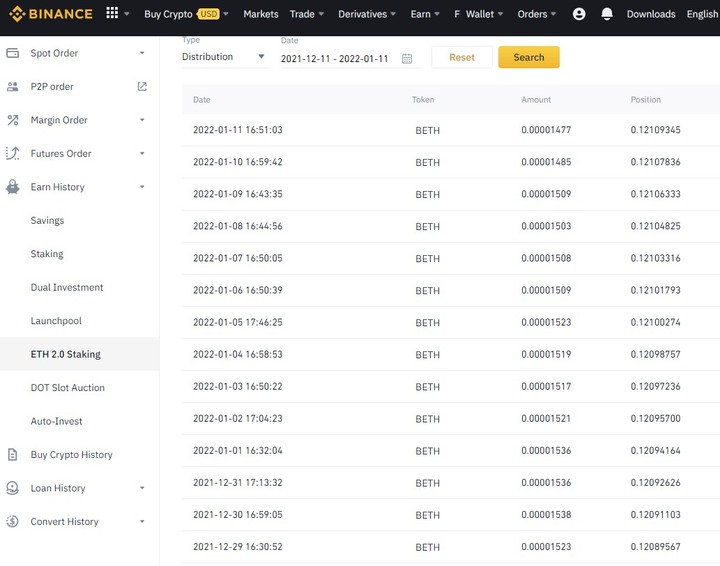Screen dimensions: 720x566
Task: Expand the Loan History section
Action: click(142, 488)
